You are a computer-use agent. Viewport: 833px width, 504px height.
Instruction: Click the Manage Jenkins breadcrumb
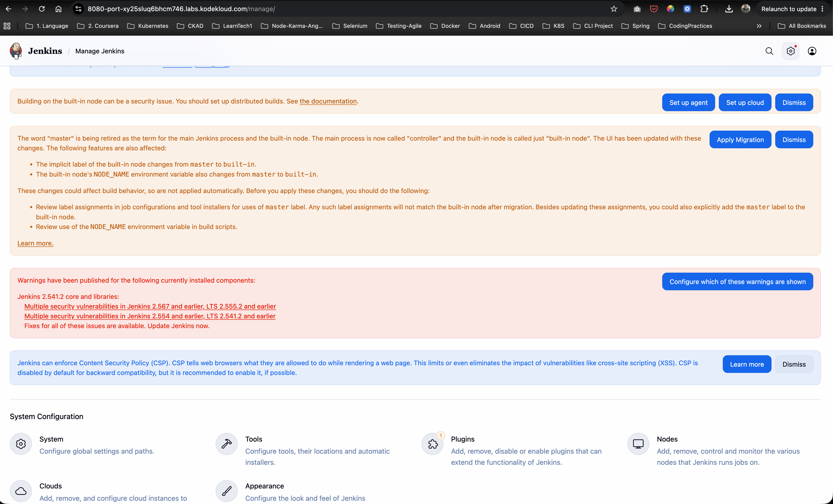tap(100, 51)
